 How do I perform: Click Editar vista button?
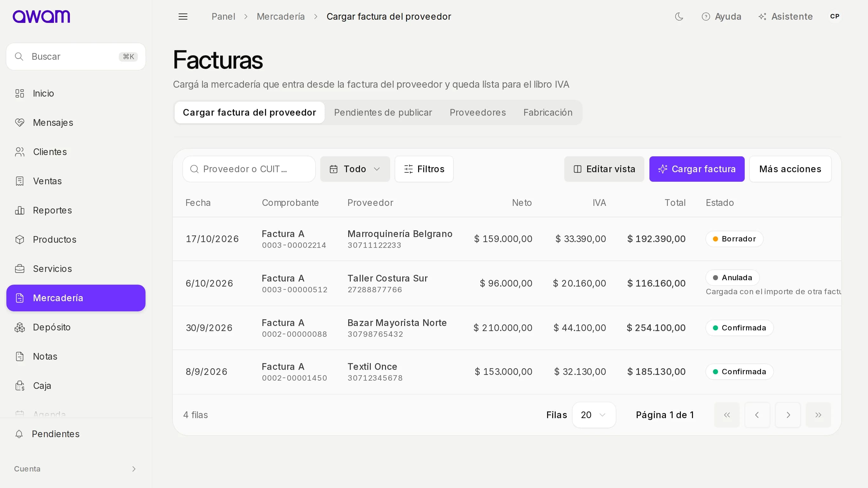click(x=604, y=169)
